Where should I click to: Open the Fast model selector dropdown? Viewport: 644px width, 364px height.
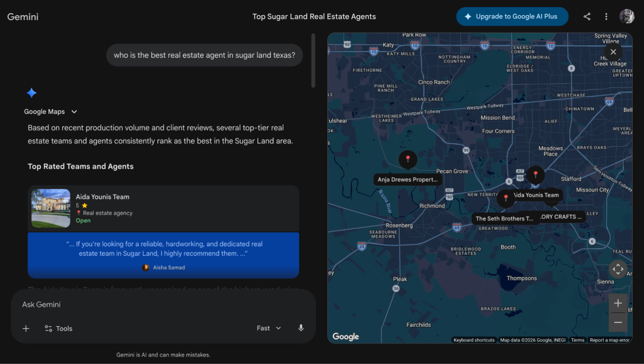269,328
